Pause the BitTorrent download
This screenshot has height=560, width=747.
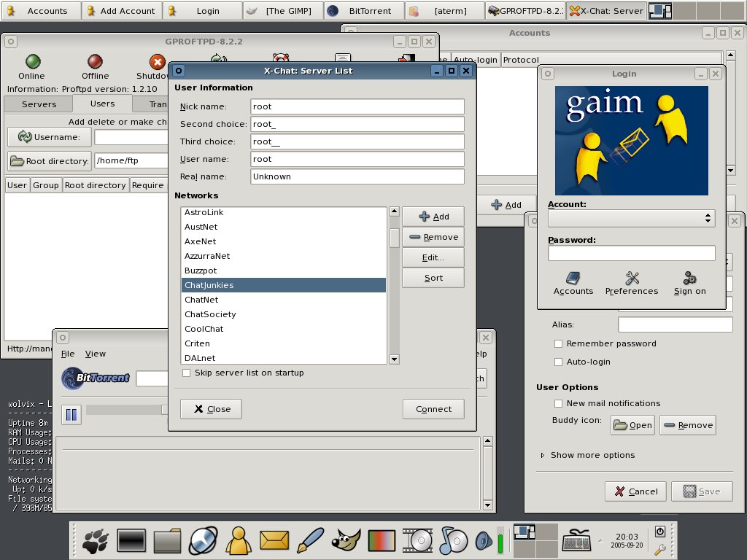coord(71,414)
